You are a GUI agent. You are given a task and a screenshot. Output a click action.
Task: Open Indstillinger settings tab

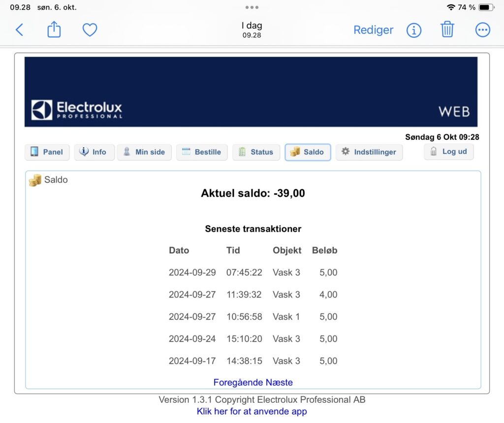(x=369, y=152)
